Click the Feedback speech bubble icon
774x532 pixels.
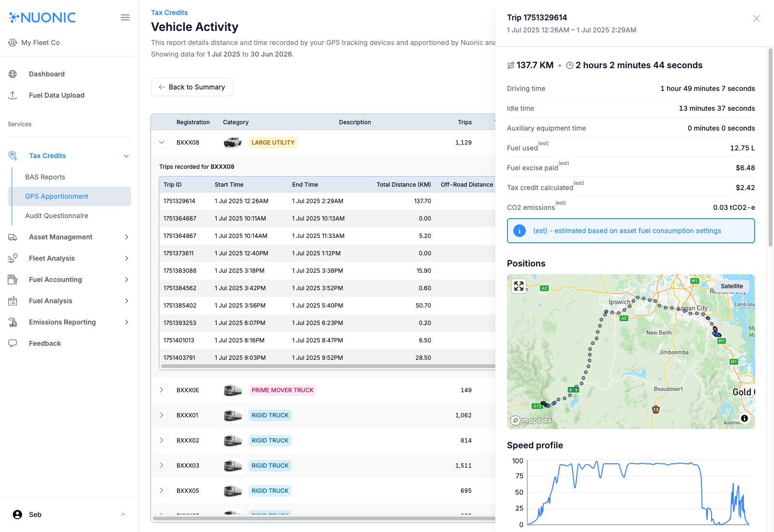[x=13, y=343]
